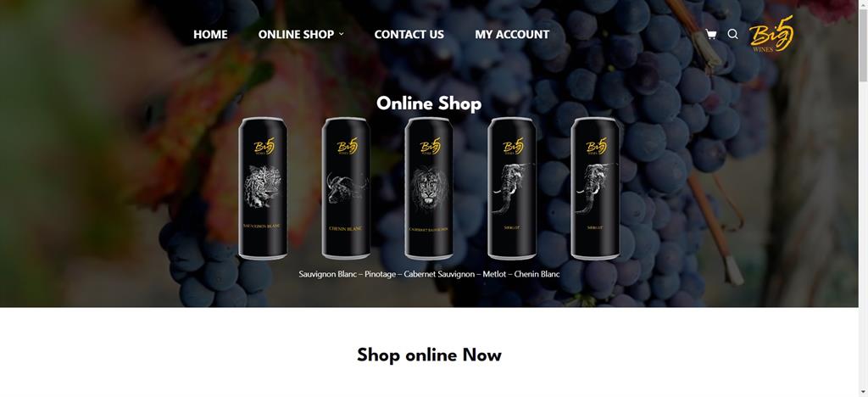Select the Cabernet Sauvignon lion can

[x=429, y=188]
